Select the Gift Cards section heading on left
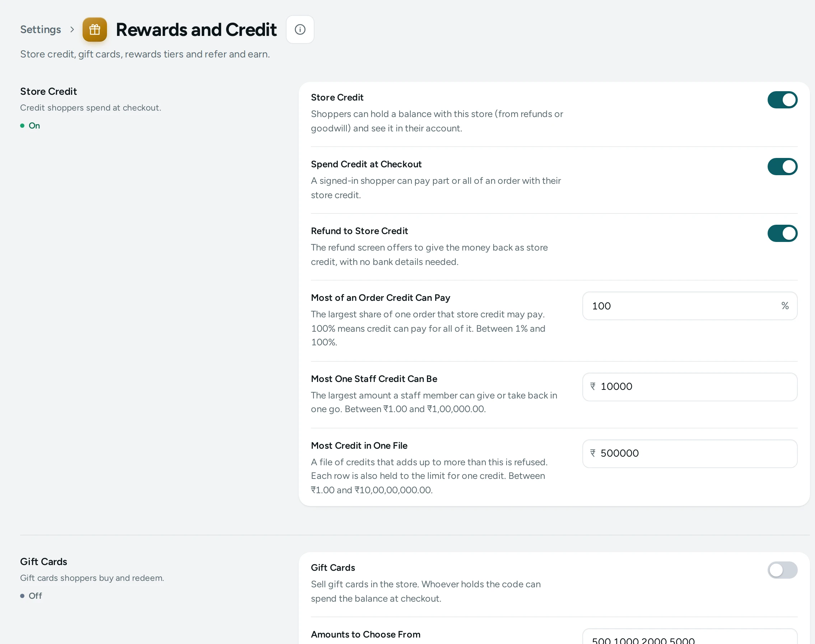Screen dimensions: 815x644 click(43, 561)
